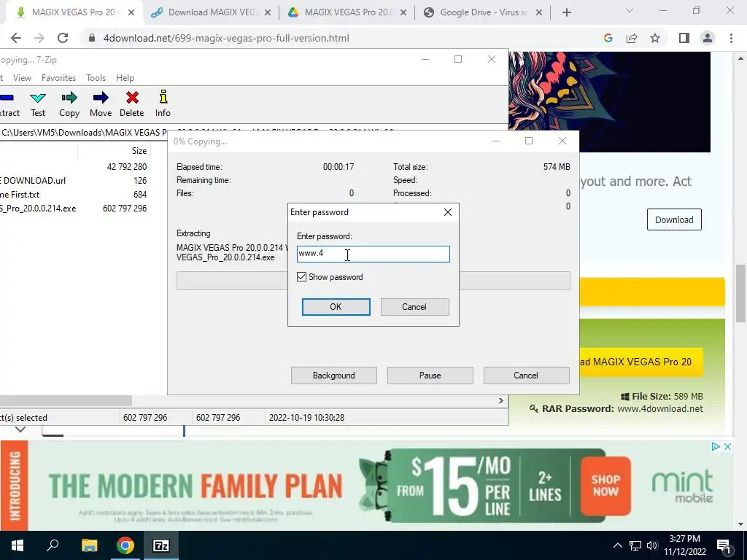Bookmark this page with star icon
The image size is (747, 560).
655,38
